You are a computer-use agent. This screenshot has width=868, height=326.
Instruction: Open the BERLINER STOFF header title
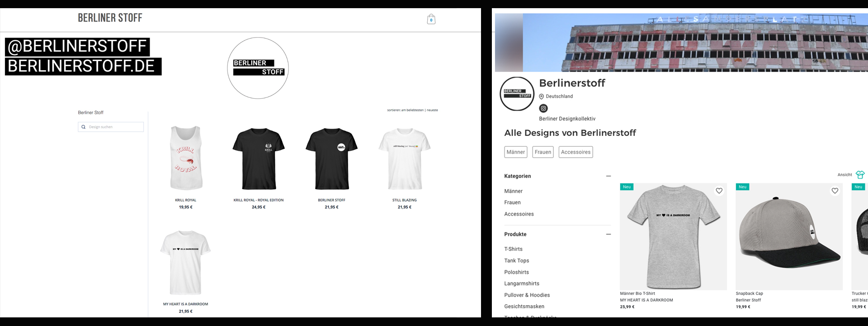tap(110, 18)
